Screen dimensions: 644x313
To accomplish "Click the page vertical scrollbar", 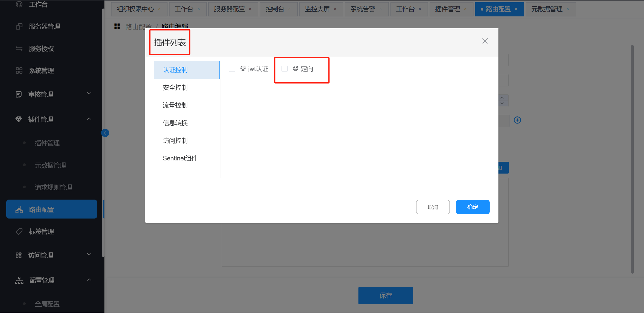I will pos(632,159).
